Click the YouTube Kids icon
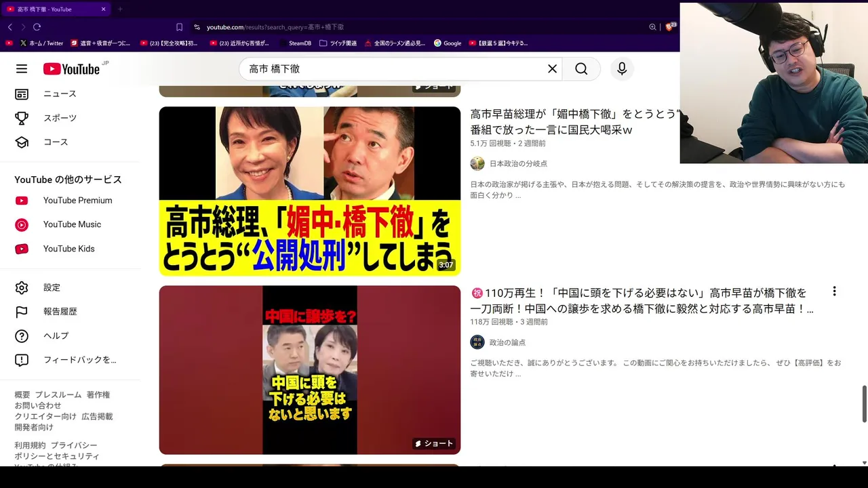Screen dimensions: 868x488 [22, 249]
